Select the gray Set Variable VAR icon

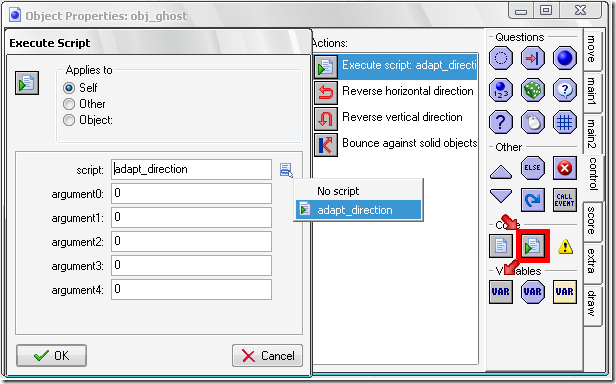point(501,292)
